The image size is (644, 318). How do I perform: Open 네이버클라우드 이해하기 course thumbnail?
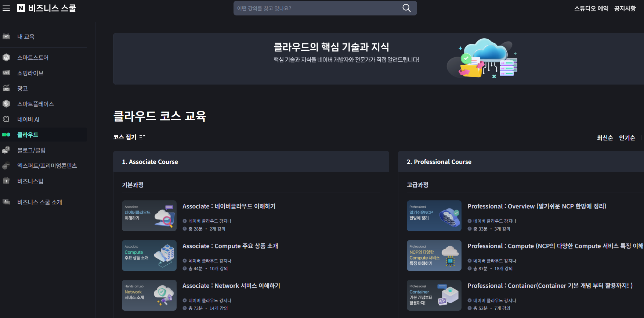click(x=149, y=216)
